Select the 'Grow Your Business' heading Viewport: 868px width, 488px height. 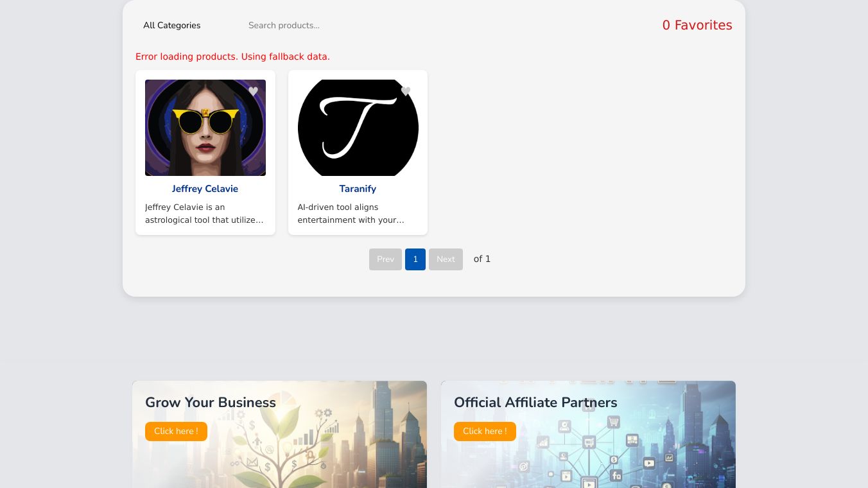pos(211,403)
